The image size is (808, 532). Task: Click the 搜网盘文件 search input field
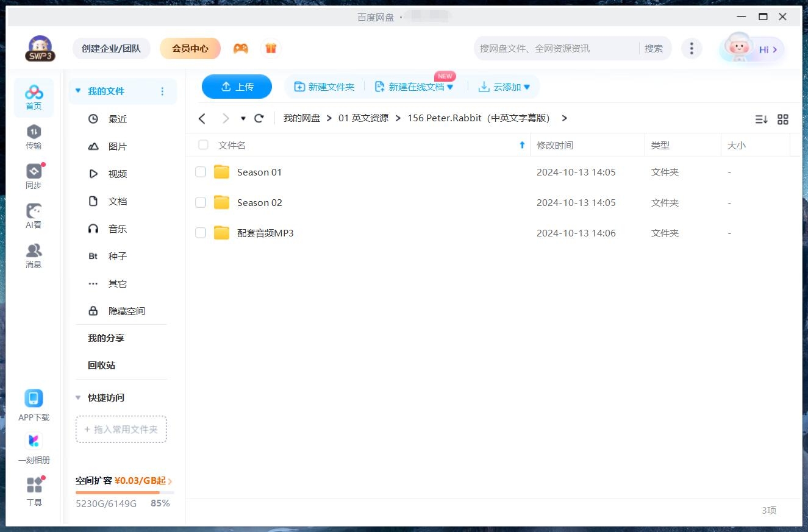click(x=549, y=48)
